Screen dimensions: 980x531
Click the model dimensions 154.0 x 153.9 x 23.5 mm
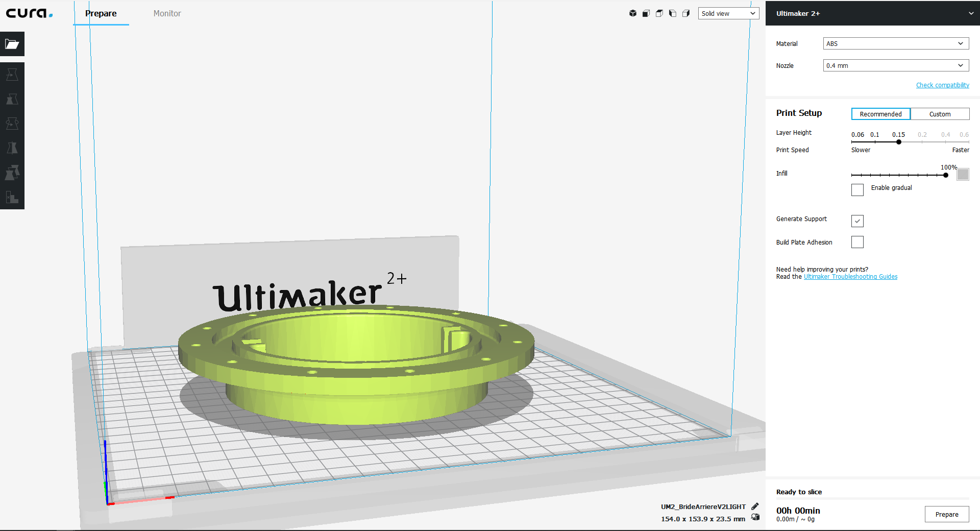[703, 519]
